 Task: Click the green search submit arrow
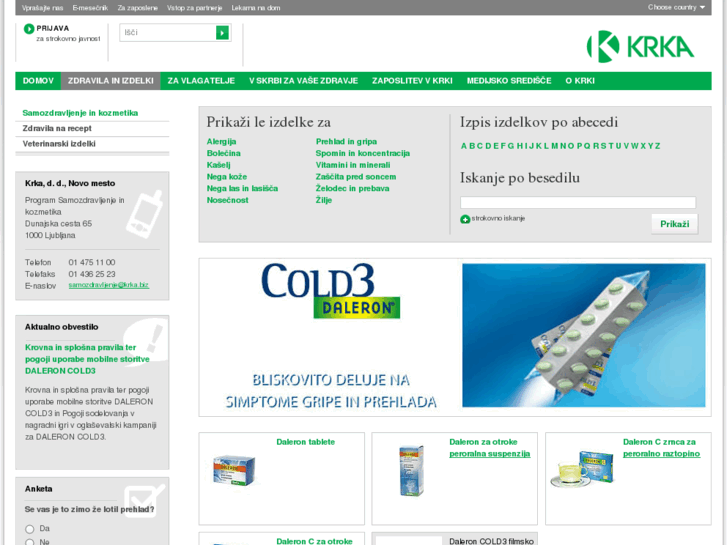[x=223, y=33]
